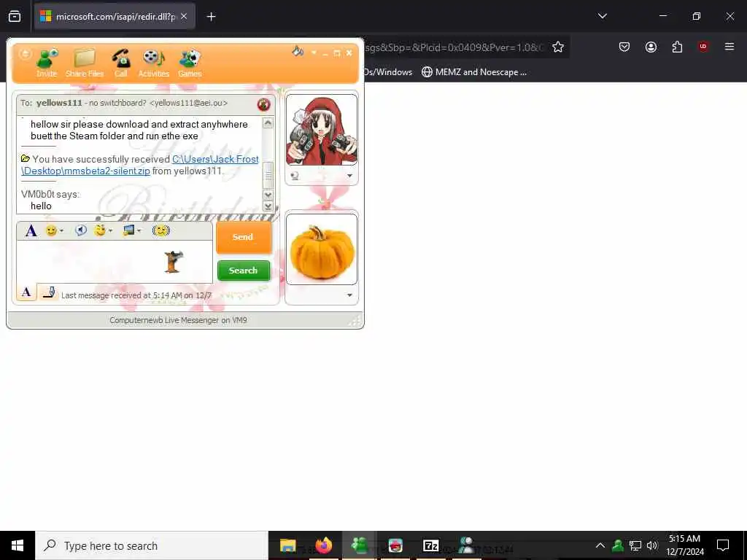
Task: Expand the emoticon picker dropdown arrow
Action: tap(61, 231)
